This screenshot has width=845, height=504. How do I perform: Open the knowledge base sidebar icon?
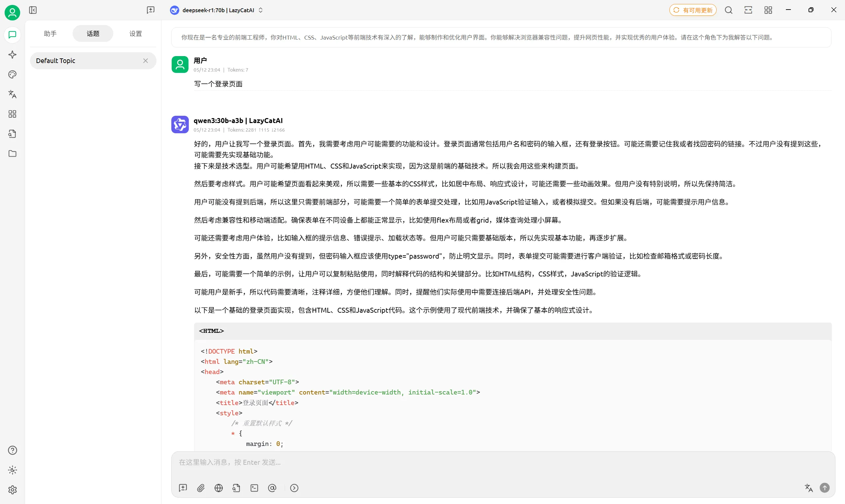12,134
